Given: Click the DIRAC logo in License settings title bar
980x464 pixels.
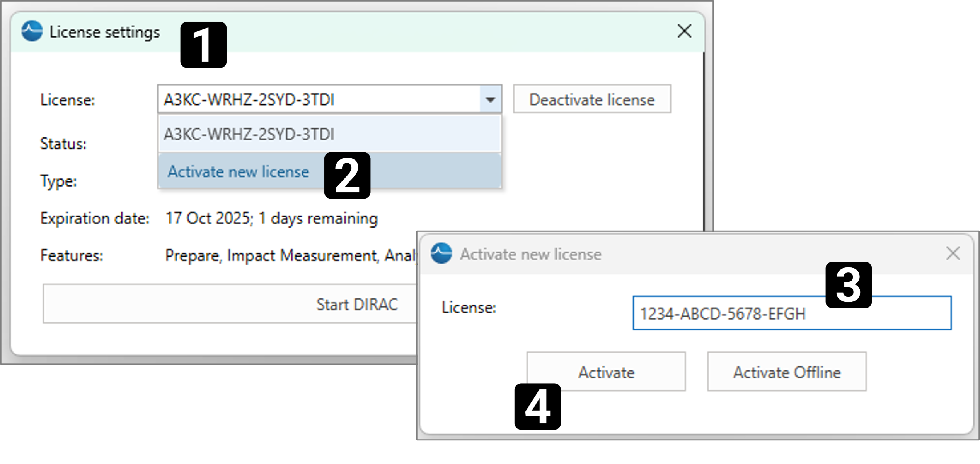Looking at the screenshot, I should [32, 31].
